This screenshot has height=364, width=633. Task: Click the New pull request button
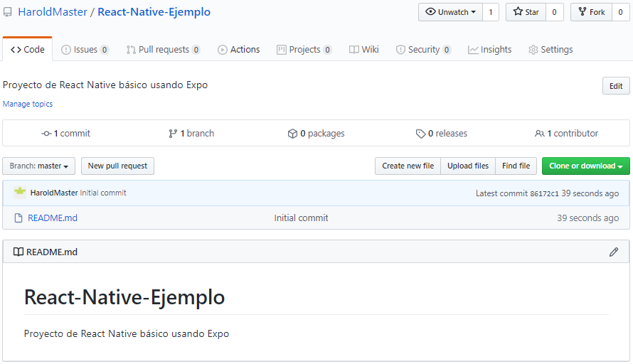[x=117, y=166]
